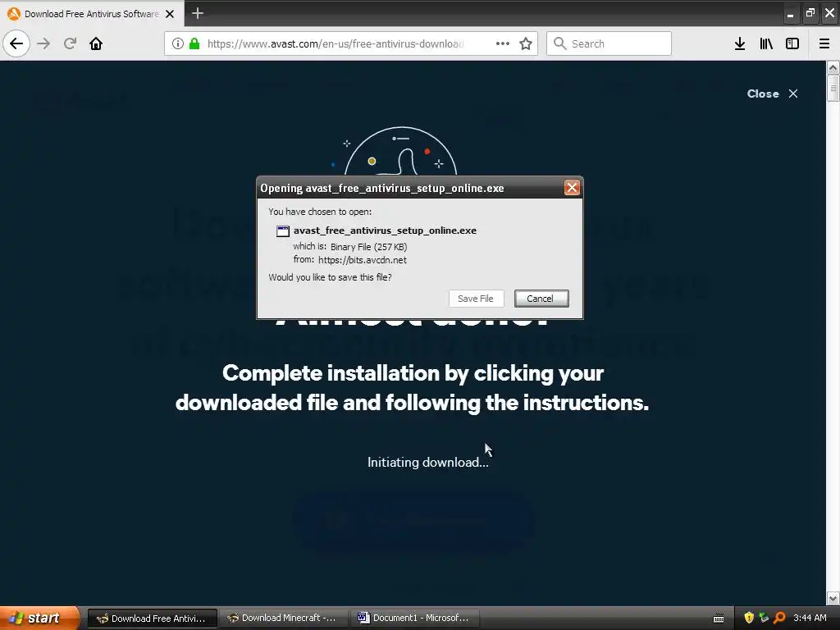Screen dimensions: 840x630
Task: Open the Library bookshelf icon
Action: 766,43
